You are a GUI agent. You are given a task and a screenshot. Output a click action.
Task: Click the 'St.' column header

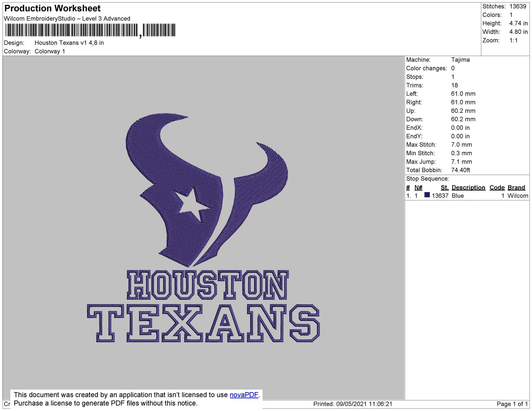(444, 187)
